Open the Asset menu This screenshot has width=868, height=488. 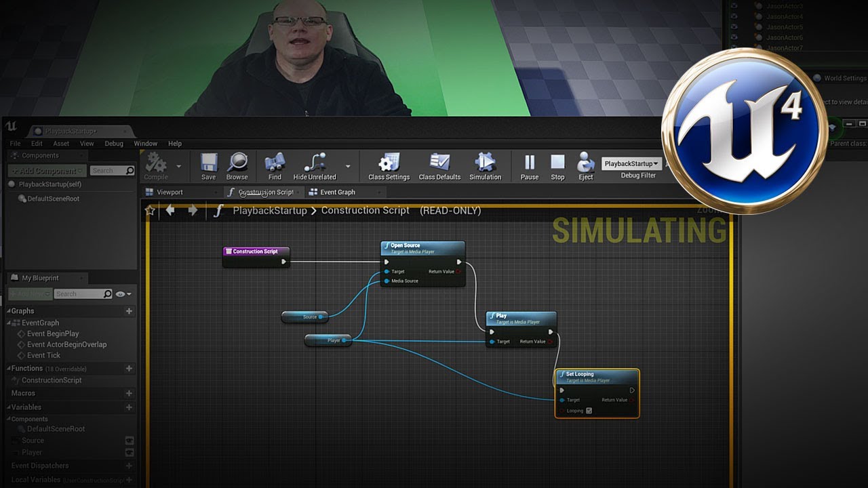61,144
